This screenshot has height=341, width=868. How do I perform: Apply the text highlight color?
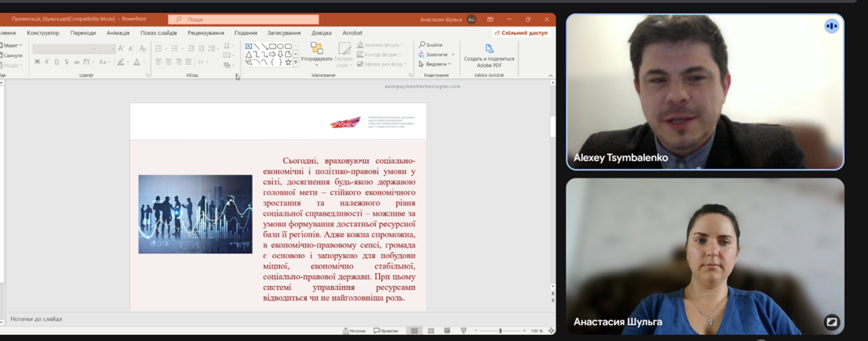tap(120, 62)
